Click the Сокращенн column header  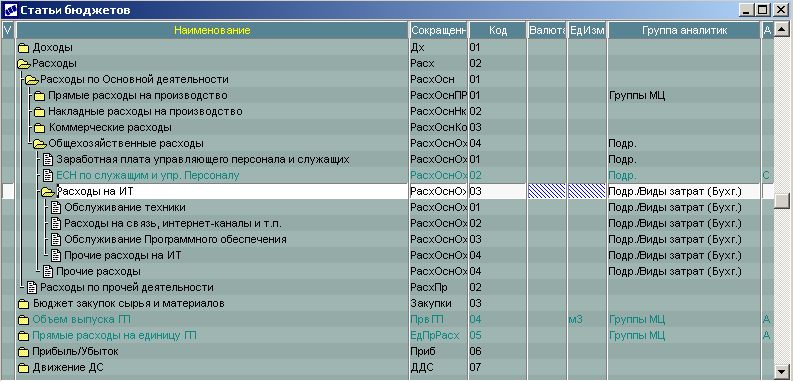[438, 30]
